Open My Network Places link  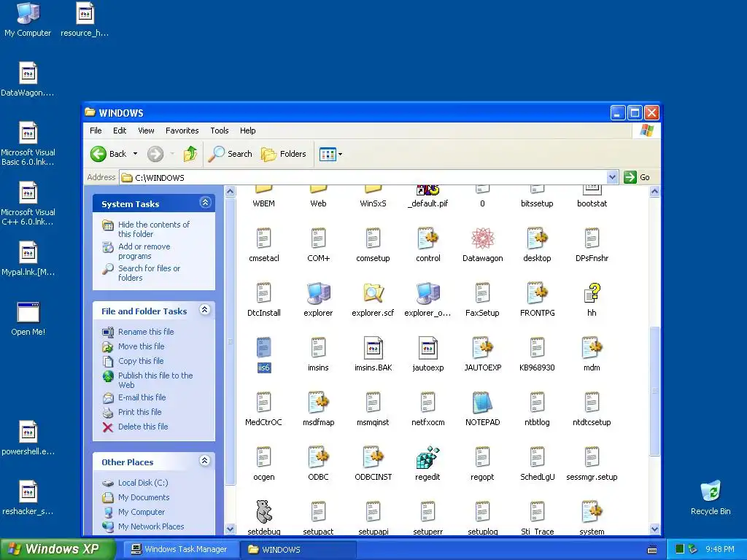coord(151,526)
